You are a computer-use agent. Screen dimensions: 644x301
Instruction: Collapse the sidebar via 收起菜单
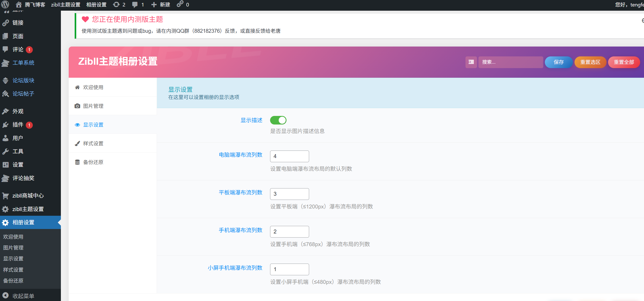click(x=22, y=296)
